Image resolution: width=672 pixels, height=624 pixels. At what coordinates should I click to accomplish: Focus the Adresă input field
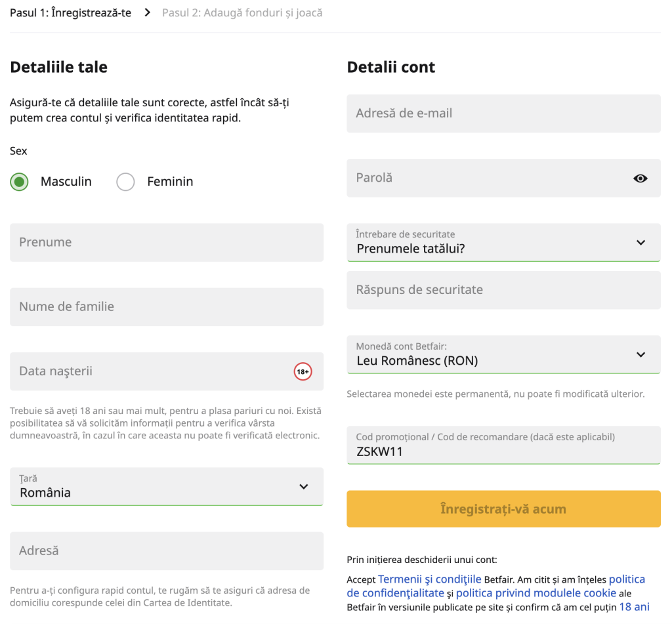(167, 551)
